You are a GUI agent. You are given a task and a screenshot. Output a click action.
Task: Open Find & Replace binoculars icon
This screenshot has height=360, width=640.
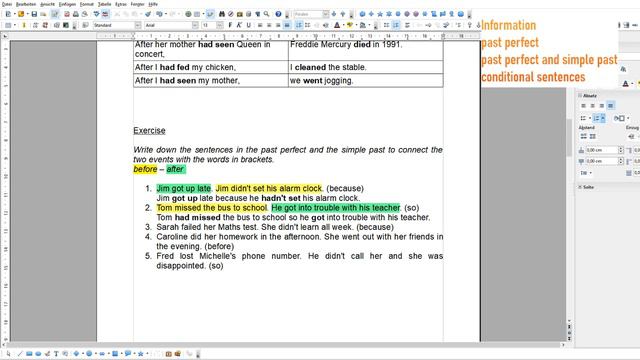click(x=222, y=14)
